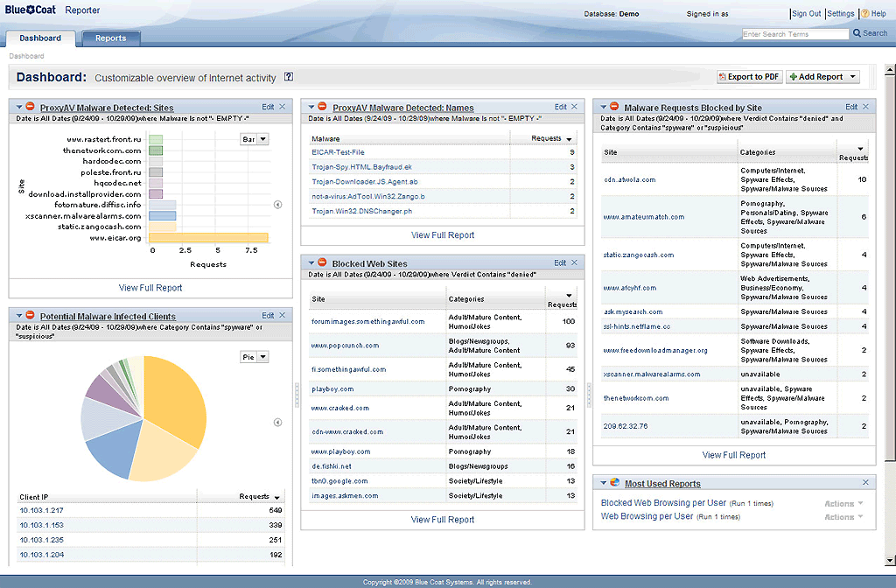The width and height of the screenshot is (896, 588).
Task: View Full Report for Malware Detected: Names
Action: [442, 234]
